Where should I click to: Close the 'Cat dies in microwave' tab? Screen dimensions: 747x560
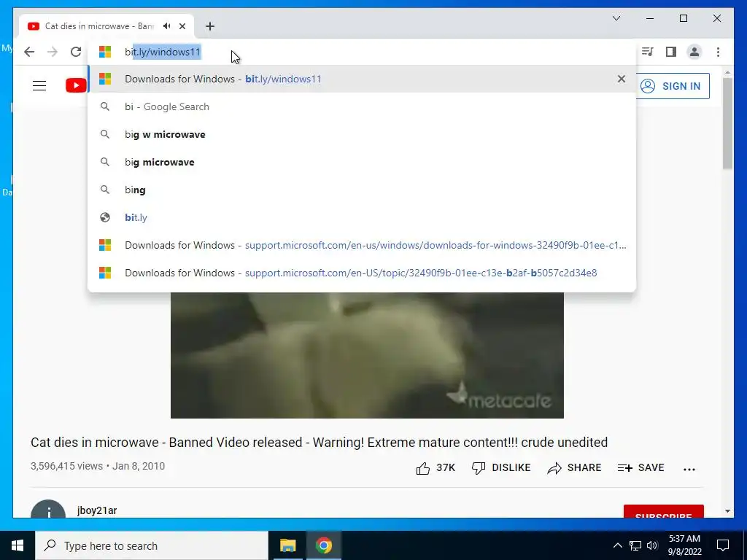182,26
